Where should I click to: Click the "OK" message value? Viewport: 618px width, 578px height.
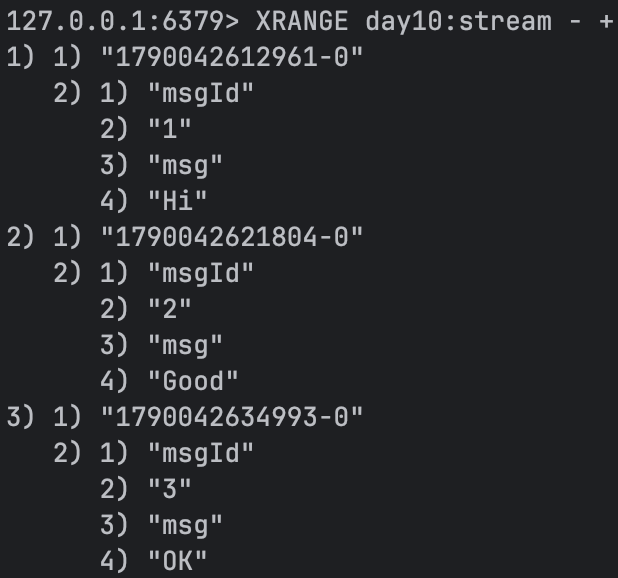(177, 561)
